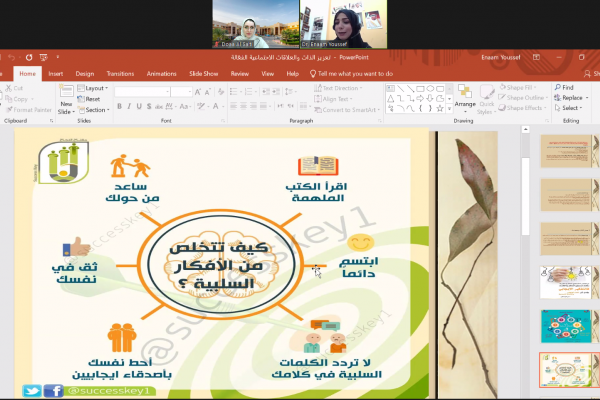
Task: Click the Reset slide icon button
Action: tap(91, 99)
